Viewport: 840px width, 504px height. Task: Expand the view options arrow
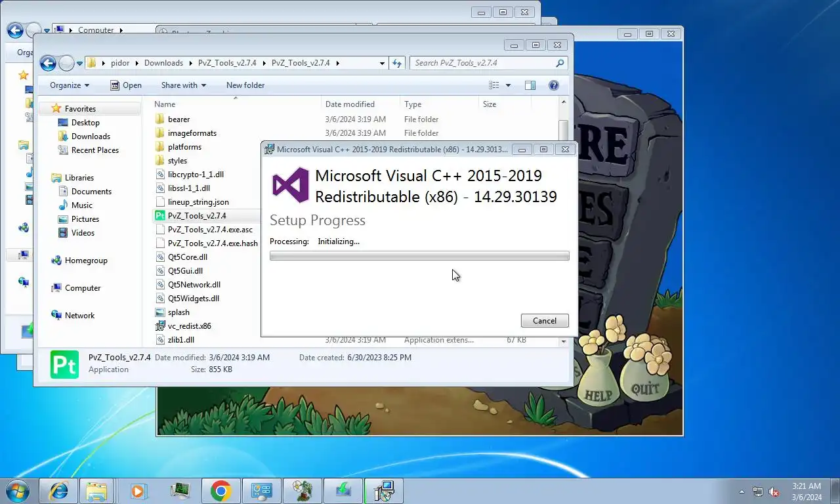(x=508, y=85)
